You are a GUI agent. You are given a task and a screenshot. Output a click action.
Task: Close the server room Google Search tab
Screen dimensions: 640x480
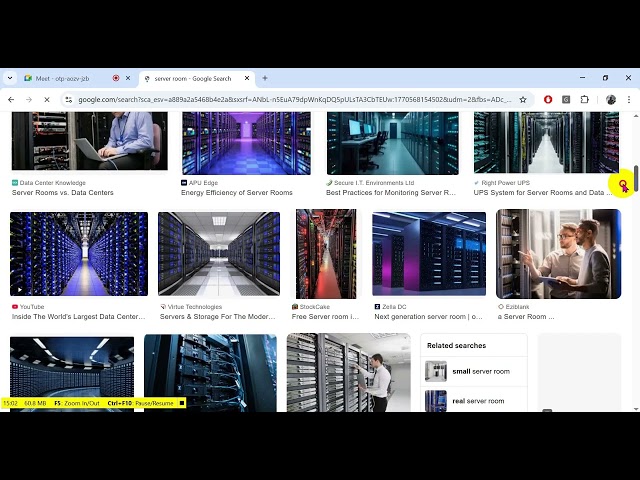click(247, 78)
